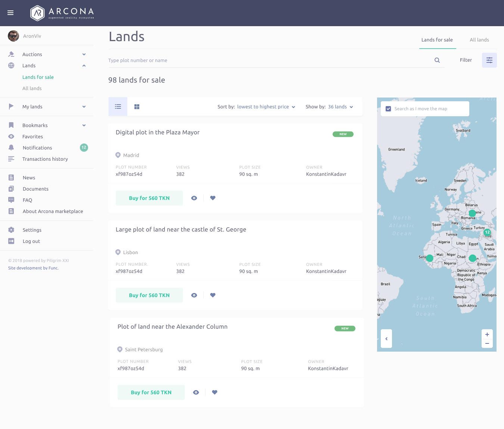Favorite the Plaza Mayor plot heart icon

pos(213,198)
